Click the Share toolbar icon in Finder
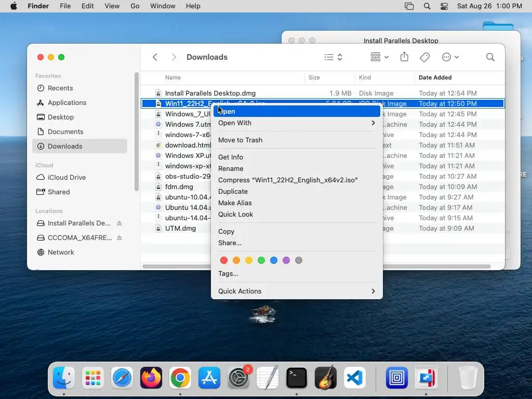Image resolution: width=532 pixels, height=399 pixels. [404, 57]
